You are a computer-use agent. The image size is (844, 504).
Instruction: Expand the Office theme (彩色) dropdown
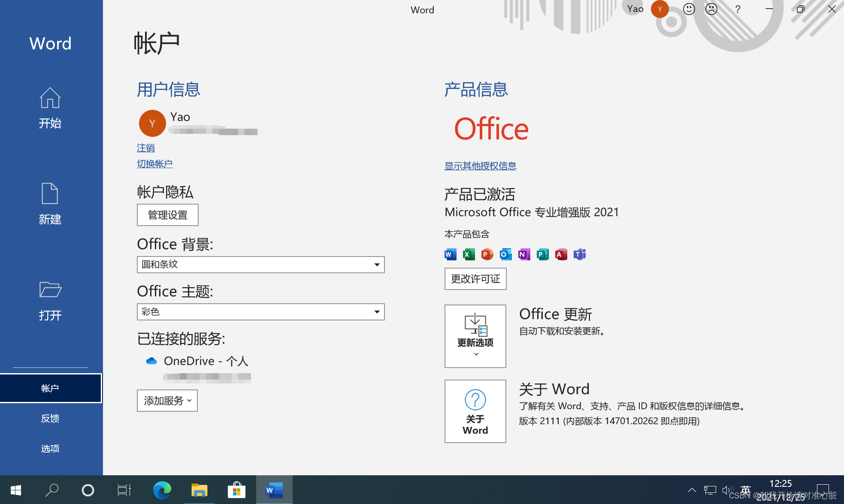(376, 312)
